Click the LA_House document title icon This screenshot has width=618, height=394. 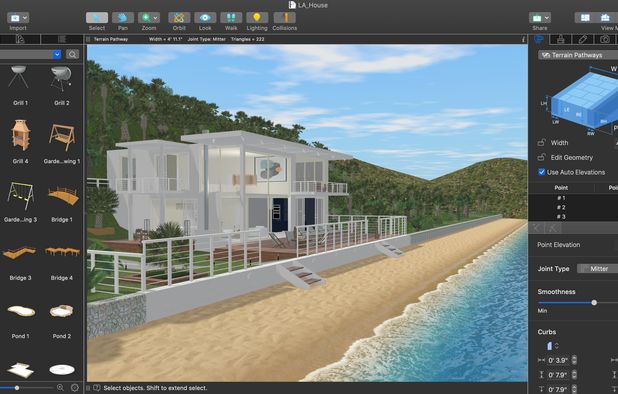tap(292, 5)
